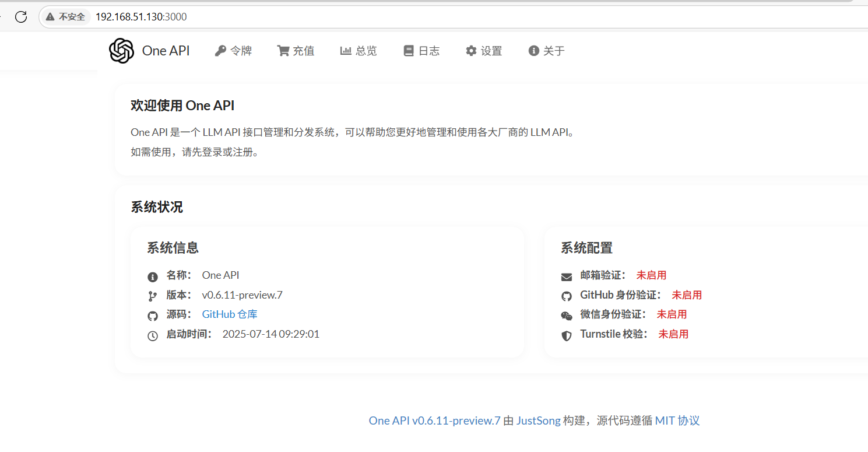The height and width of the screenshot is (452, 868).
Task: Click the 欢迎使用 One API heading
Action: click(x=182, y=106)
